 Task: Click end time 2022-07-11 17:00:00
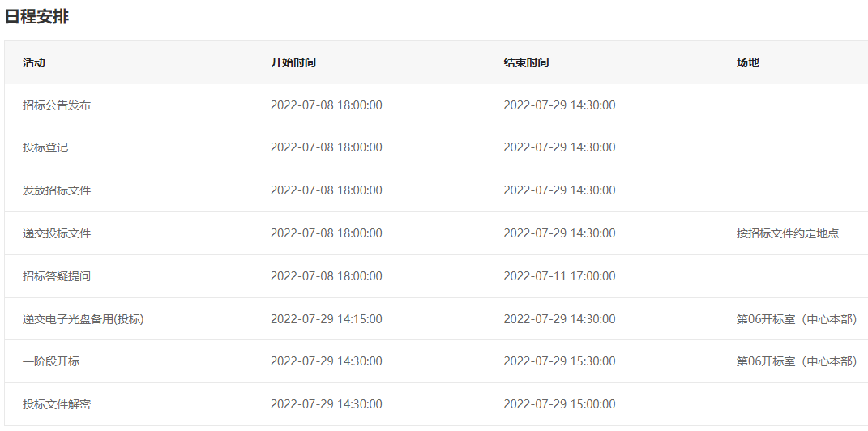click(x=559, y=276)
